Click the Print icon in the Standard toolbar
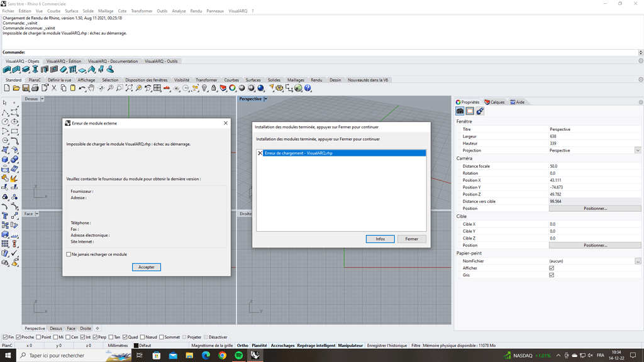 click(x=35, y=89)
